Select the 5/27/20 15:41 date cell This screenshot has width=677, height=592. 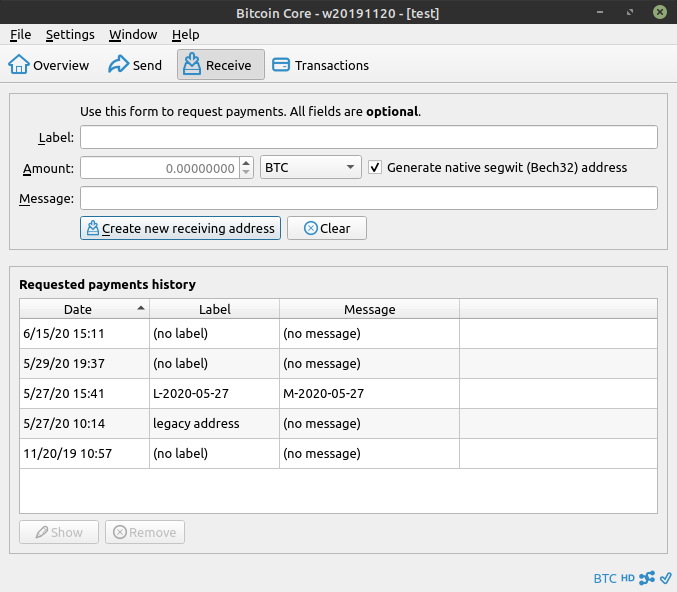point(84,393)
